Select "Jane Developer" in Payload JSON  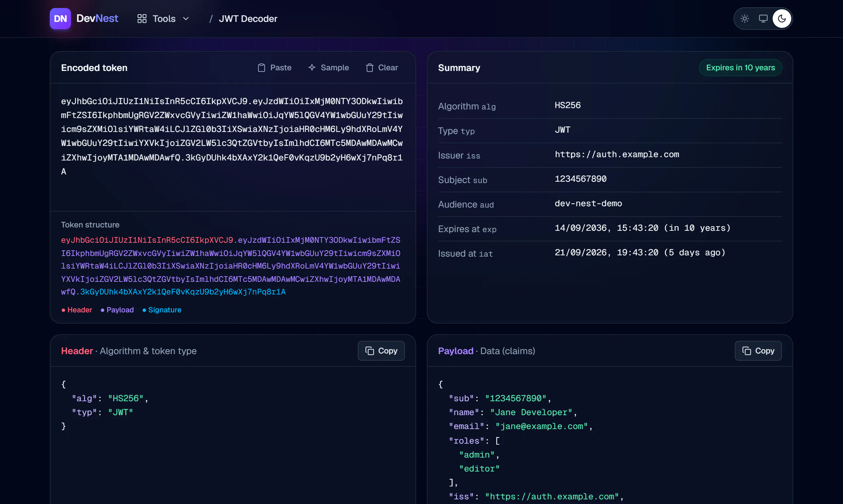[x=531, y=412]
